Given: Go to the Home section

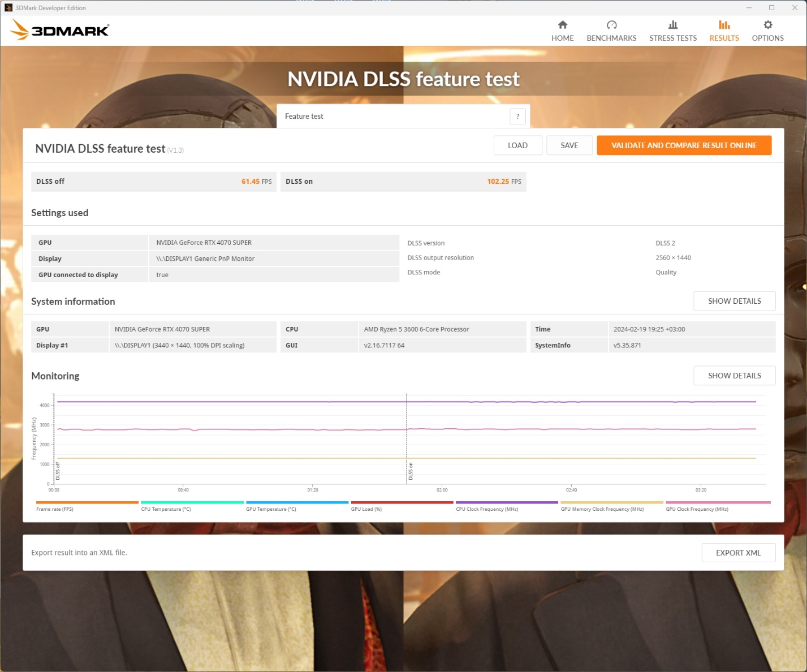Looking at the screenshot, I should click(562, 31).
